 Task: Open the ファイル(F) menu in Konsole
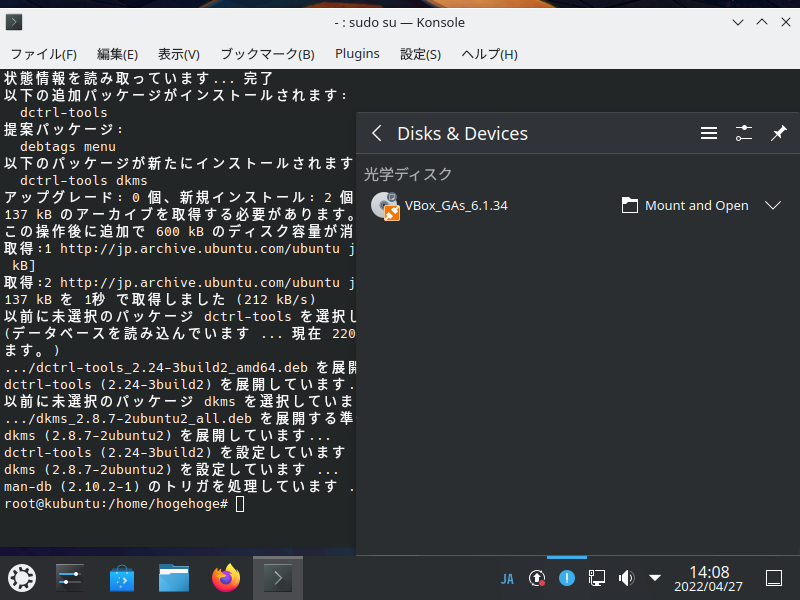(44, 54)
